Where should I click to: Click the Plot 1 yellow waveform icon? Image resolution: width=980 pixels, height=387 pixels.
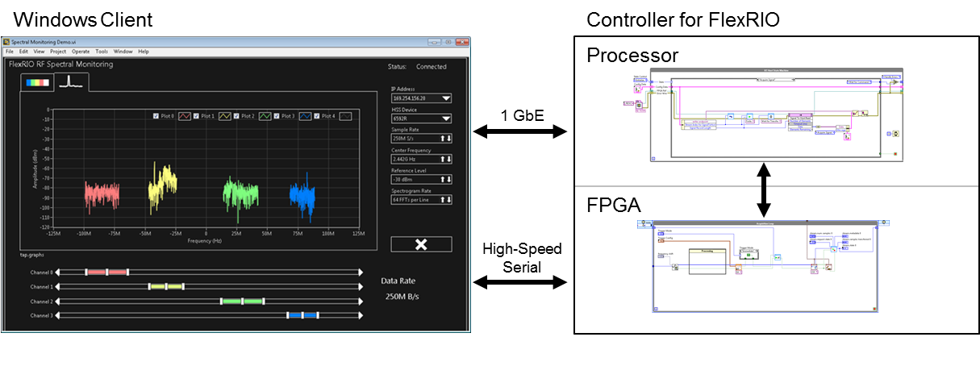[224, 116]
